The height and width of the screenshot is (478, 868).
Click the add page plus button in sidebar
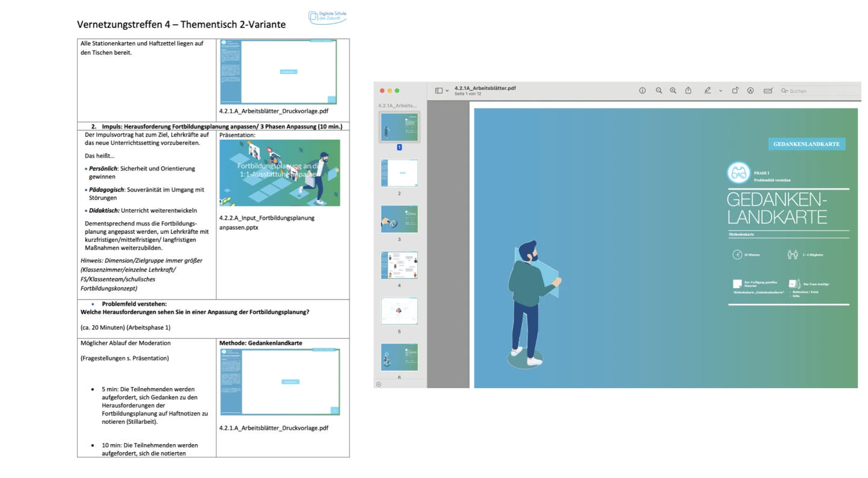(379, 384)
